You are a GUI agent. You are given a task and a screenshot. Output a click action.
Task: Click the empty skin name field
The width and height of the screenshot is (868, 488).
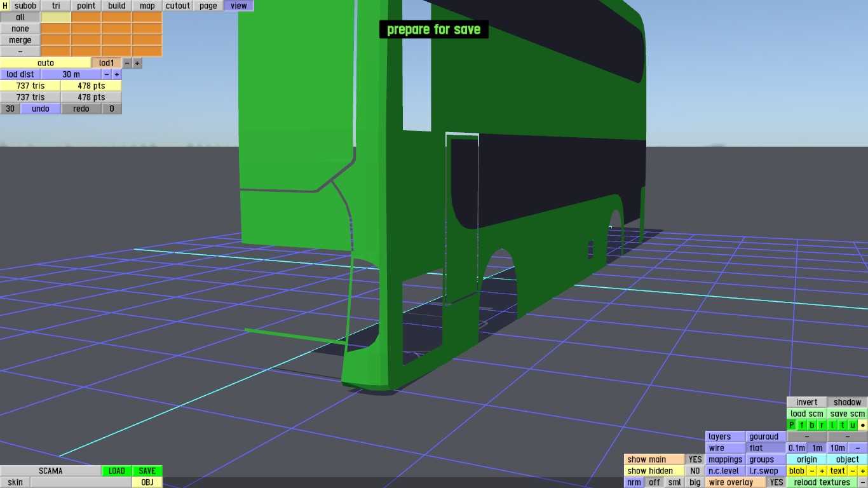(x=81, y=482)
